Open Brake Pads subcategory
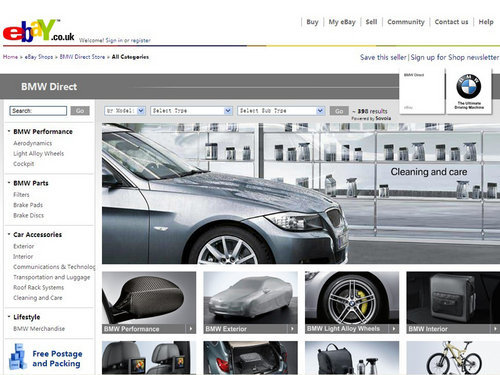500x375 pixels. [x=28, y=205]
